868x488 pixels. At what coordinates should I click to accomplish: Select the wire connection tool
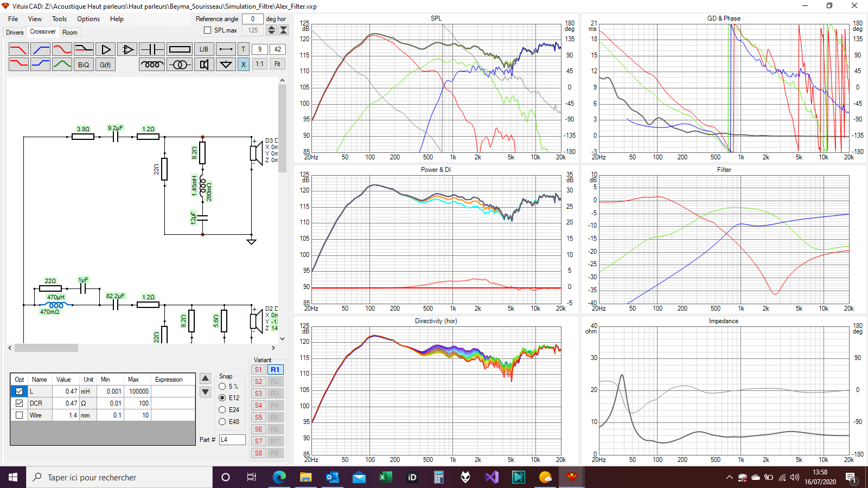pyautogui.click(x=226, y=49)
